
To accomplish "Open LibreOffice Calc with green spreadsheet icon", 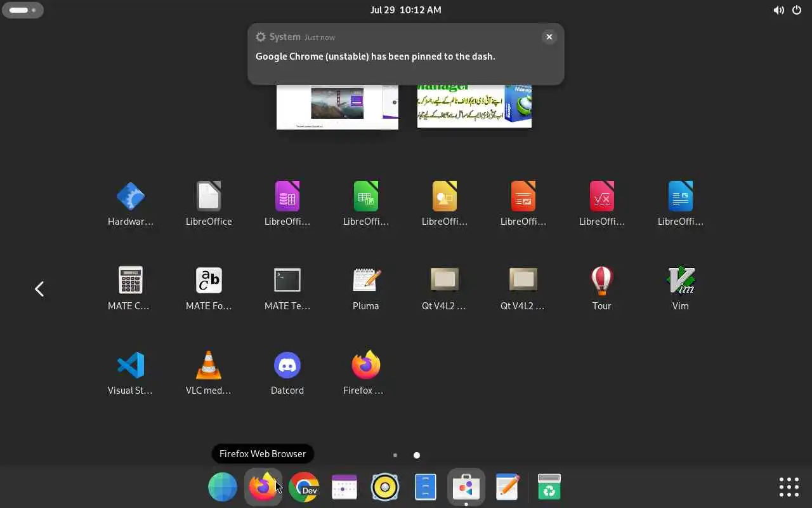I will pyautogui.click(x=366, y=204).
